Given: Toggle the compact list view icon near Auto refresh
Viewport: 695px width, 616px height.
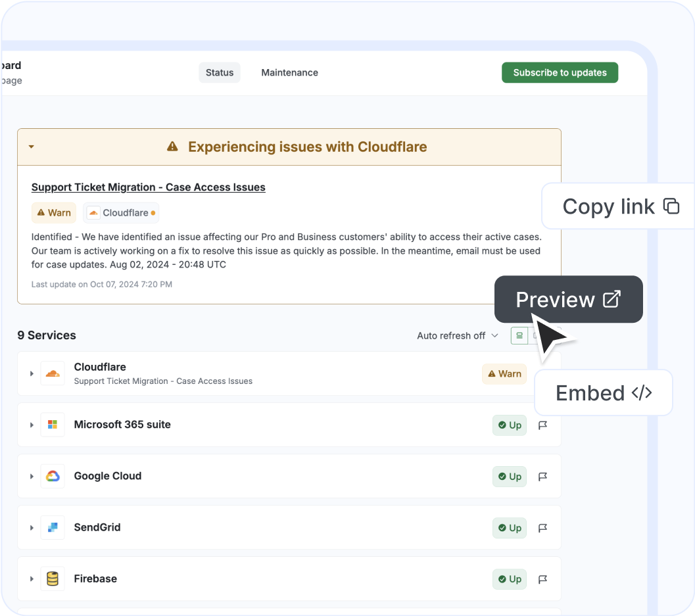Looking at the screenshot, I should point(519,335).
